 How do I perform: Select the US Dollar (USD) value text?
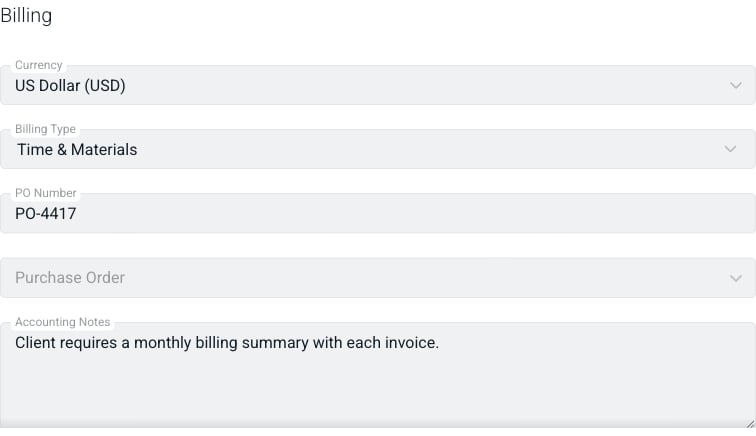tap(70, 86)
